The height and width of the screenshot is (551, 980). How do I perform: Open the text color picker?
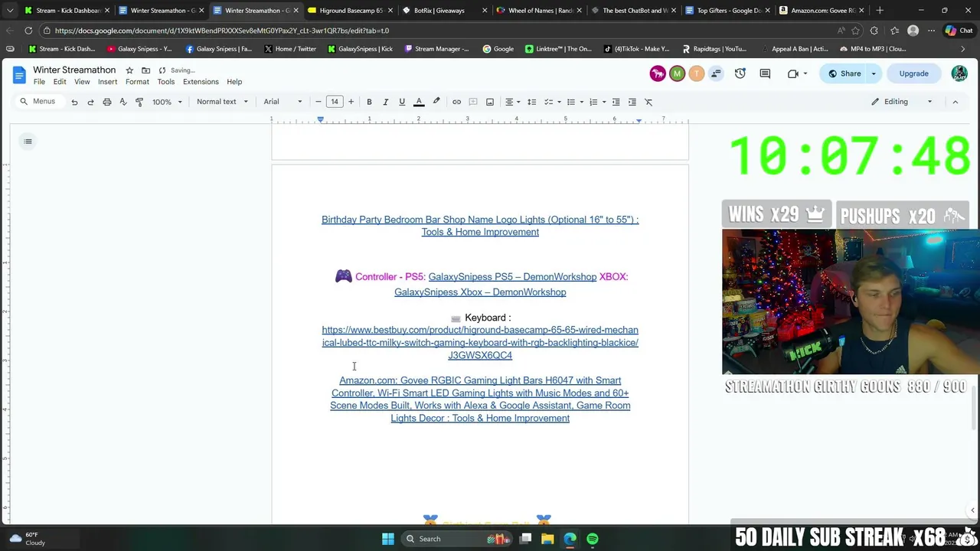click(419, 102)
